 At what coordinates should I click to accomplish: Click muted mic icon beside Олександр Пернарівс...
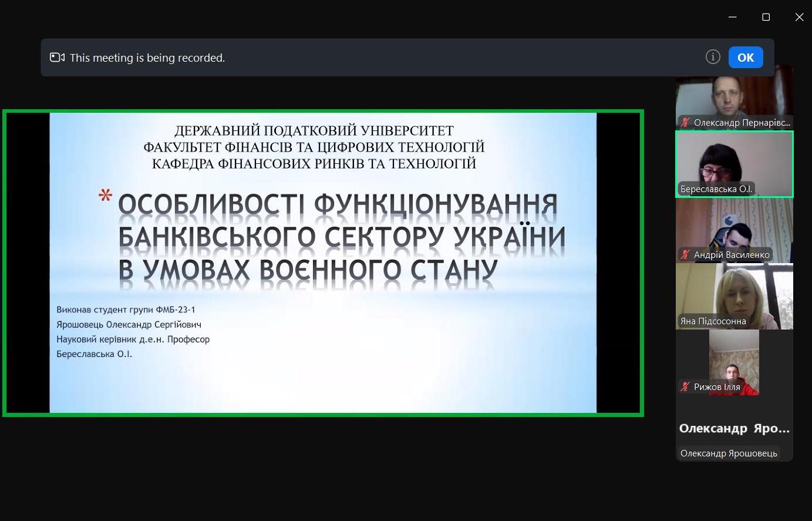(685, 123)
